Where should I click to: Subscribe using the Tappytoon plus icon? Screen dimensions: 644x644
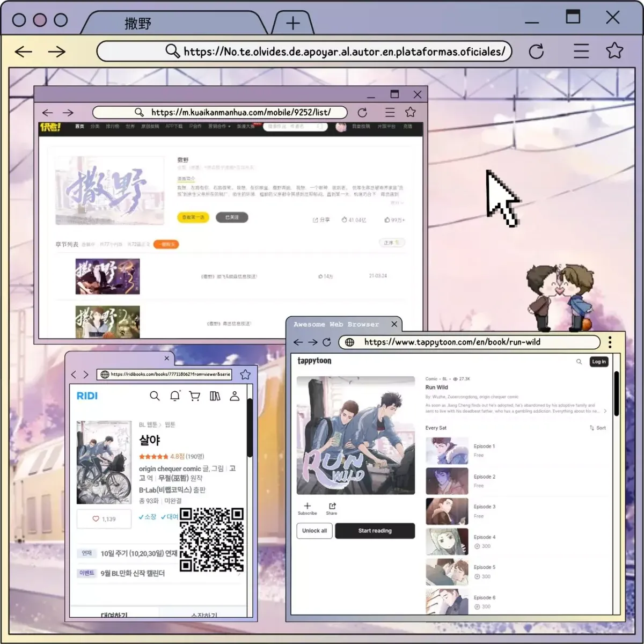coord(307,509)
